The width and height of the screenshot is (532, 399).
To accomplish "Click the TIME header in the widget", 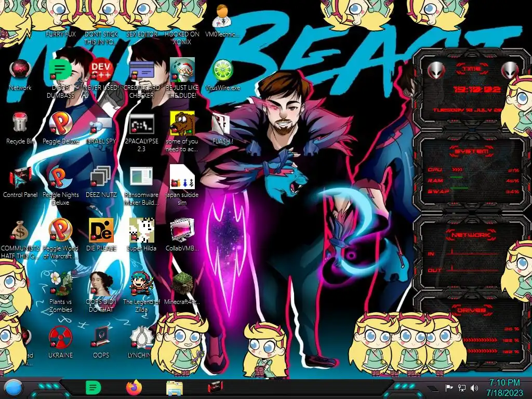I will (x=472, y=69).
